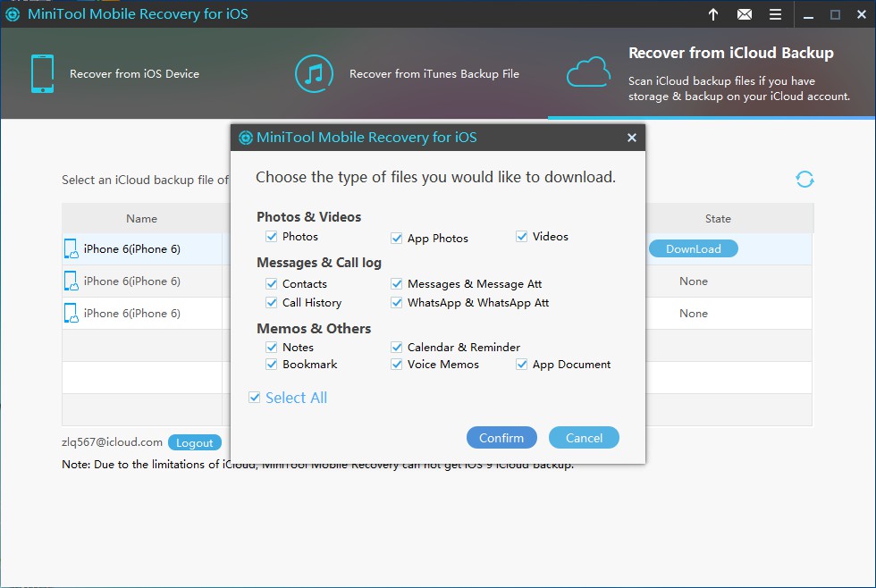This screenshot has width=876, height=588.
Task: Click device icon of second iPhone 6 row
Action: coord(71,281)
